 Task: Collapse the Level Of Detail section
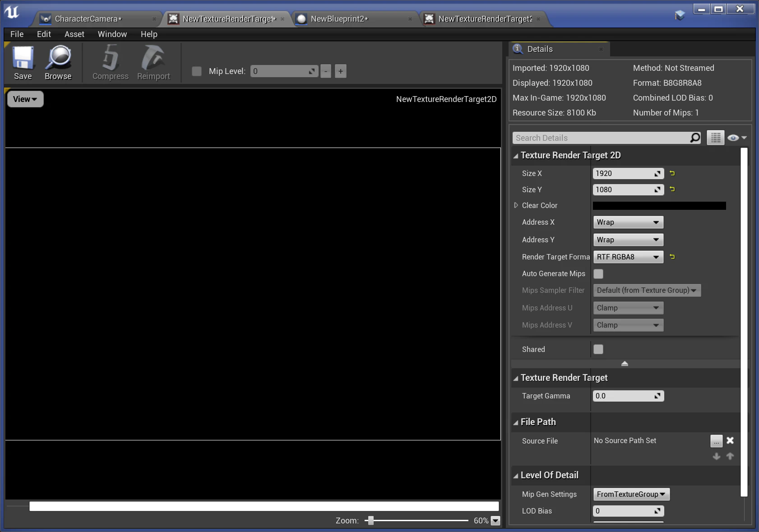click(516, 476)
